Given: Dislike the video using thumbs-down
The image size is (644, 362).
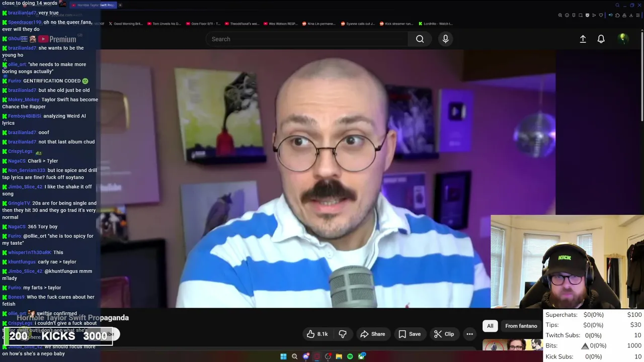Looking at the screenshot, I should tap(343, 334).
